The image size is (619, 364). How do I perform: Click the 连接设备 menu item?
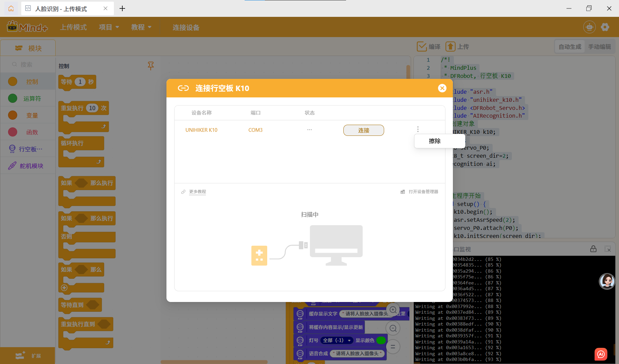pyautogui.click(x=186, y=28)
